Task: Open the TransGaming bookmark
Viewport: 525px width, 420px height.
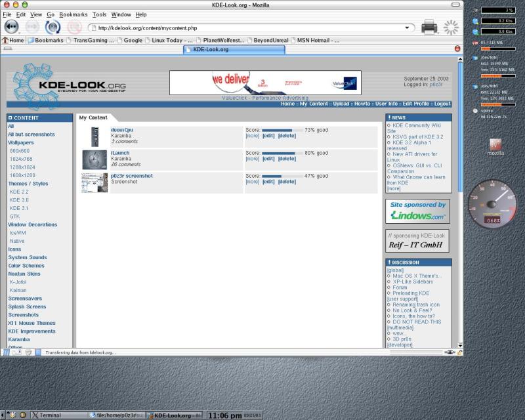Action: [91, 40]
